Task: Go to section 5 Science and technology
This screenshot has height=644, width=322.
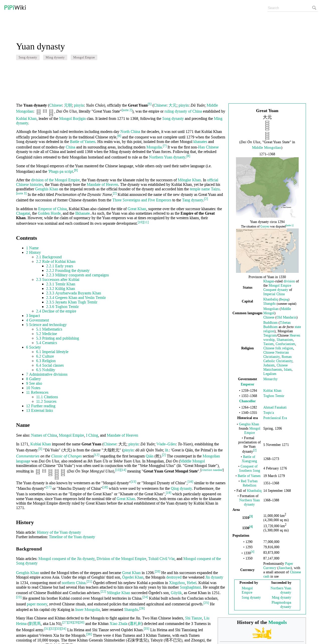Action: pyautogui.click(x=46, y=325)
